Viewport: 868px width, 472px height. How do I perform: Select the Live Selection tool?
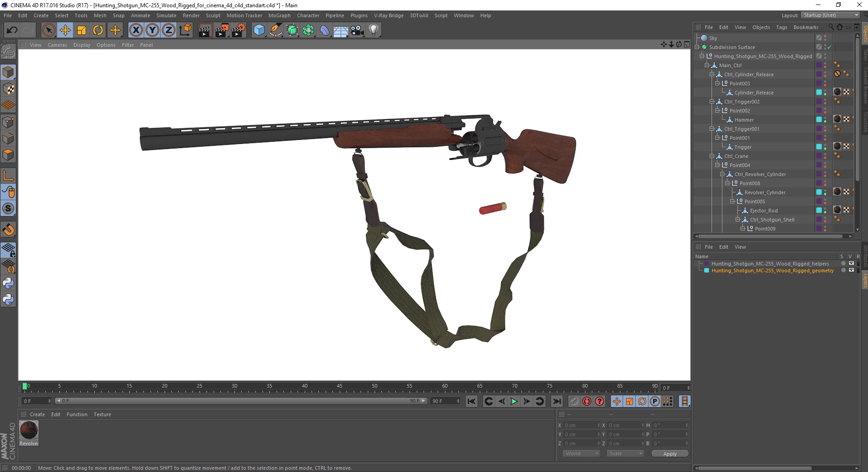pyautogui.click(x=49, y=30)
